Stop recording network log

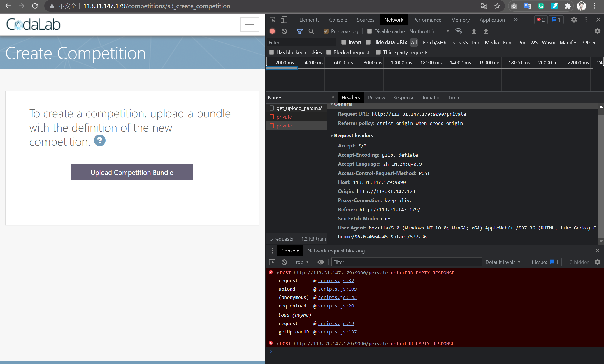click(x=272, y=31)
